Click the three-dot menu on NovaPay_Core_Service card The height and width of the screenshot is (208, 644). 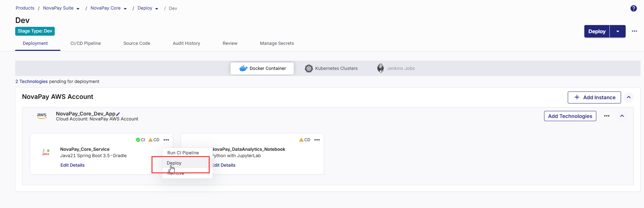click(x=166, y=140)
